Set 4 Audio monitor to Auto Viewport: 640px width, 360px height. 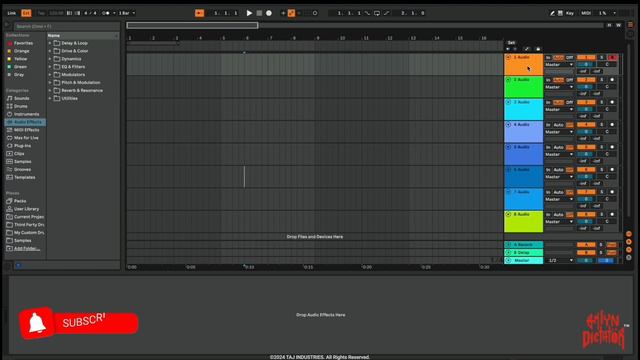click(x=558, y=125)
